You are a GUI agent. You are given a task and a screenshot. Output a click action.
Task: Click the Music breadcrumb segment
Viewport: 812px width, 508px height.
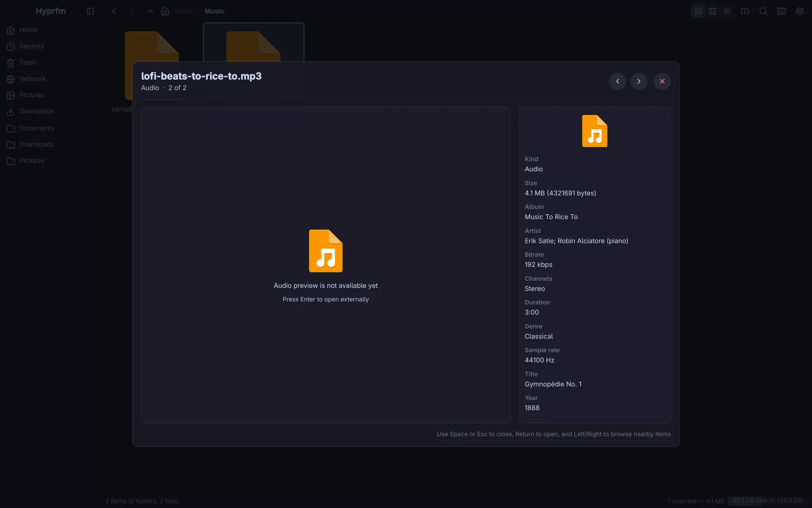point(214,11)
